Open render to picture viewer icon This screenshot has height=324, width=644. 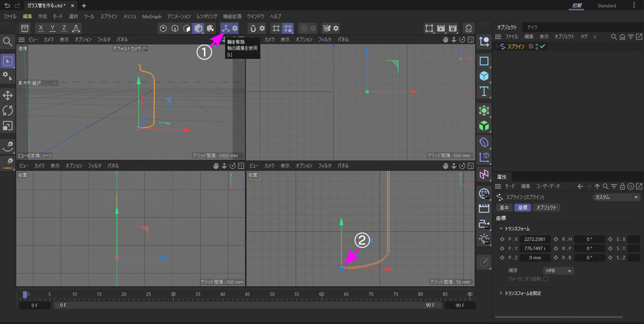tap(441, 28)
